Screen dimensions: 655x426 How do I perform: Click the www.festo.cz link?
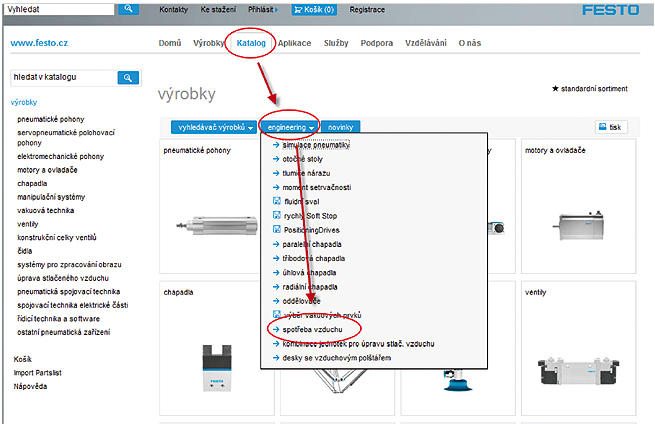[x=39, y=43]
